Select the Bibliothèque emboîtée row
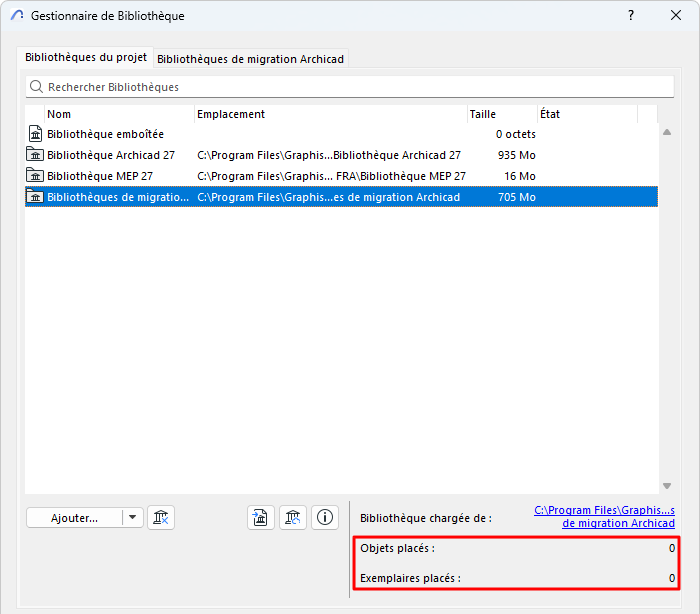Screen dimensions: 700x614 click(x=341, y=134)
